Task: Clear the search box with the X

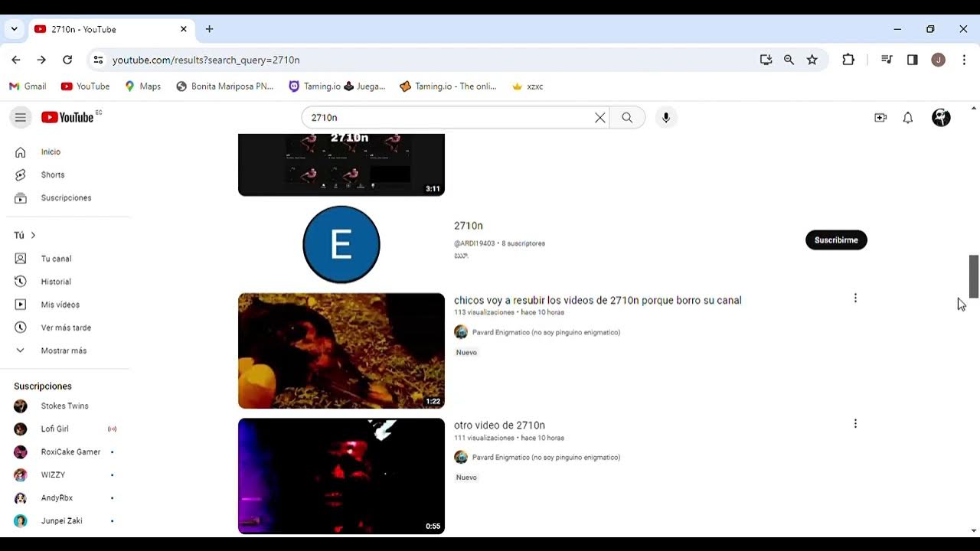Action: (x=600, y=117)
